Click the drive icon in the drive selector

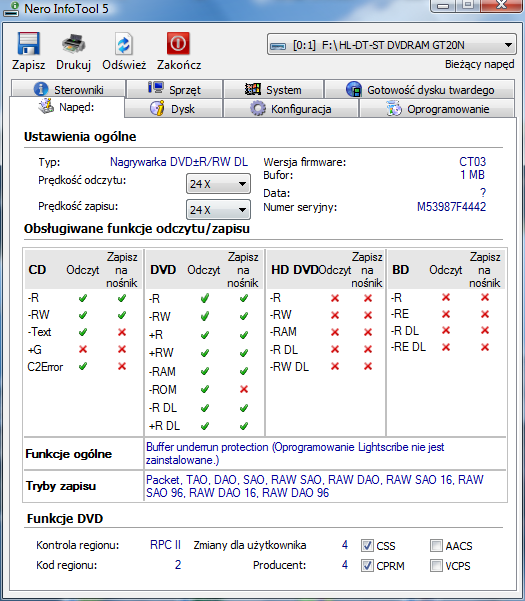point(278,46)
